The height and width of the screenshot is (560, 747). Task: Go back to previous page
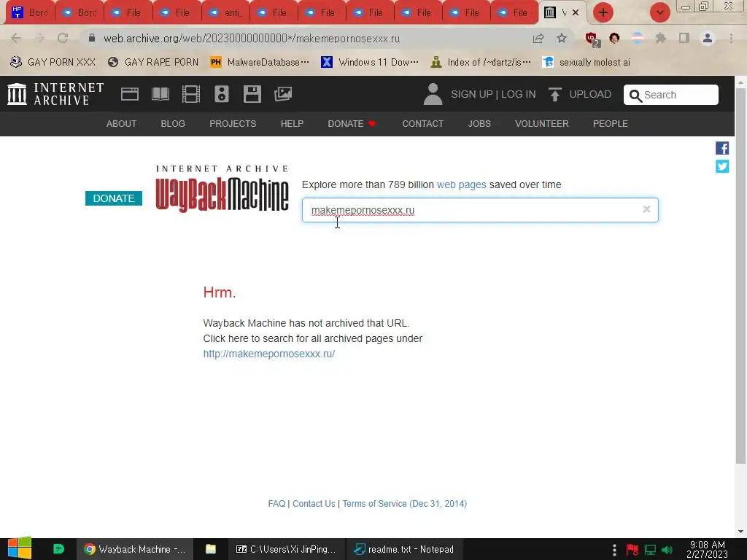(16, 38)
